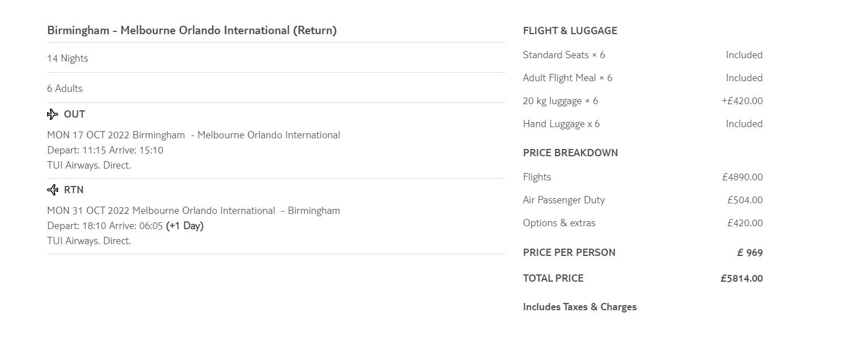Click outbound Depart 11:15 Arrive 15:10 times
The width and height of the screenshot is (868, 350).
coord(105,150)
